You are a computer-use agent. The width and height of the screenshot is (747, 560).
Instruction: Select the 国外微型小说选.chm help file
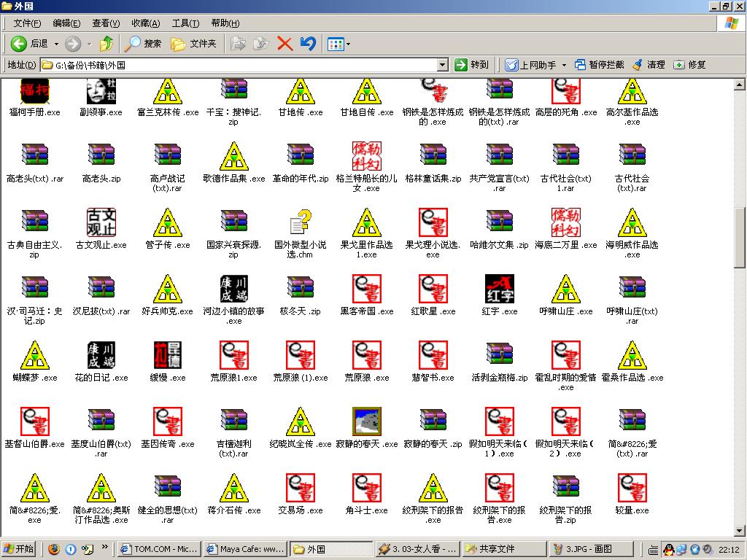click(x=300, y=222)
